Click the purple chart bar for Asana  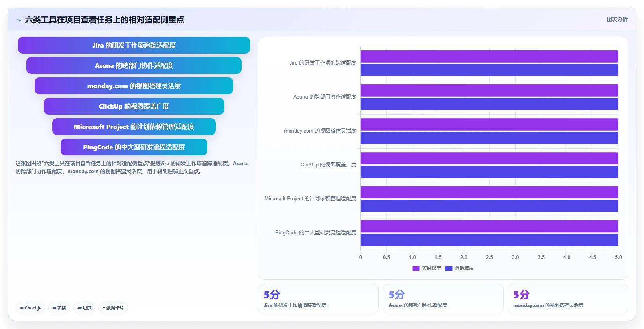tap(489, 90)
